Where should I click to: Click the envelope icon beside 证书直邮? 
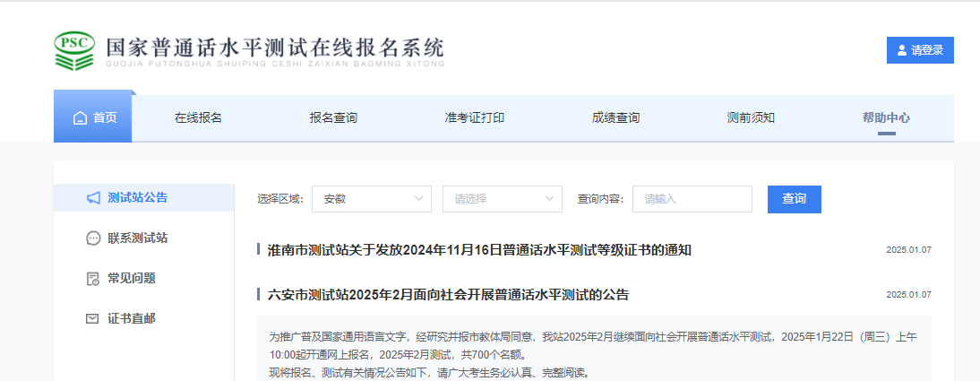(x=92, y=319)
